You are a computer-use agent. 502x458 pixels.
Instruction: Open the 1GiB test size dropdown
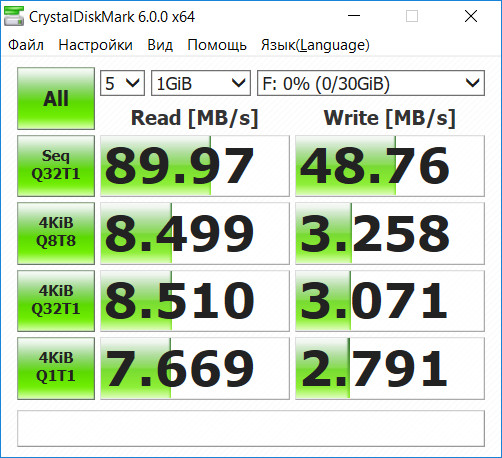(x=201, y=83)
